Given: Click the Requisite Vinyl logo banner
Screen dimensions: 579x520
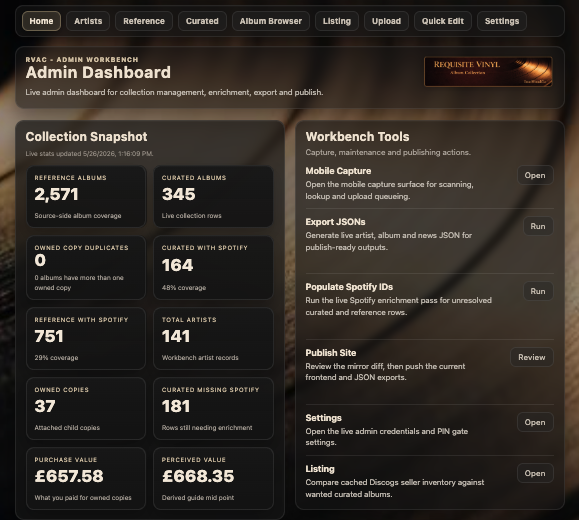Looking at the screenshot, I should coord(488,72).
